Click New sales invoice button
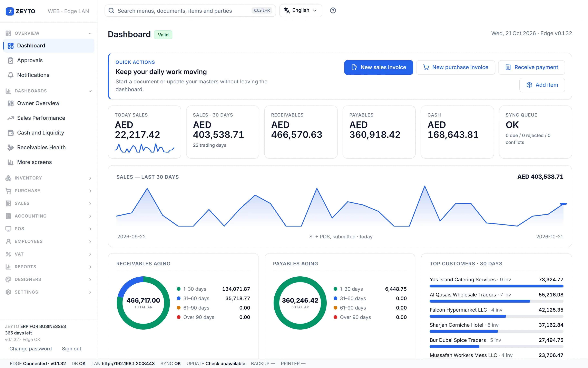The height and width of the screenshot is (368, 588). (378, 67)
